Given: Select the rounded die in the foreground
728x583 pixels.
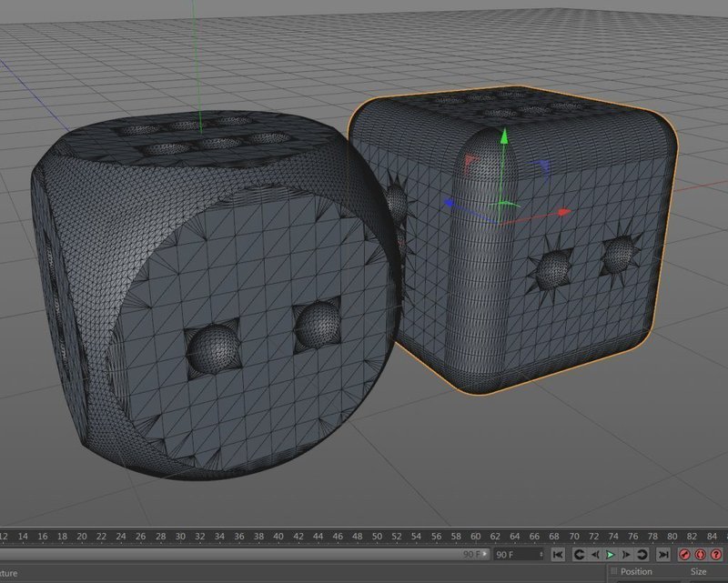Looking at the screenshot, I should coord(214,297).
